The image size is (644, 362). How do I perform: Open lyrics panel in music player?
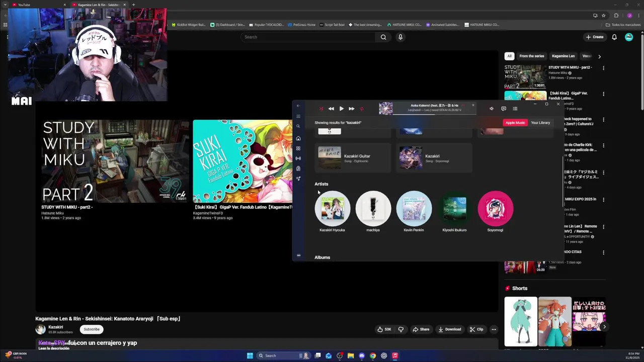pyautogui.click(x=503, y=109)
